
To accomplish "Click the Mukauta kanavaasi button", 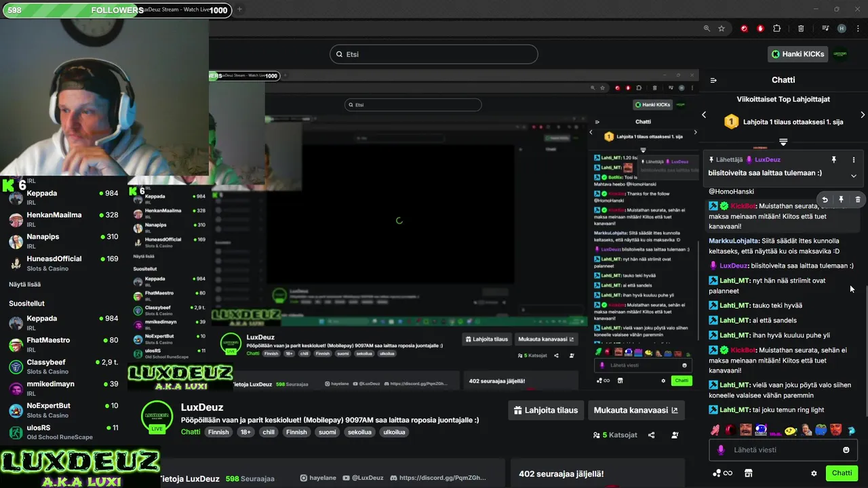I will (x=635, y=410).
